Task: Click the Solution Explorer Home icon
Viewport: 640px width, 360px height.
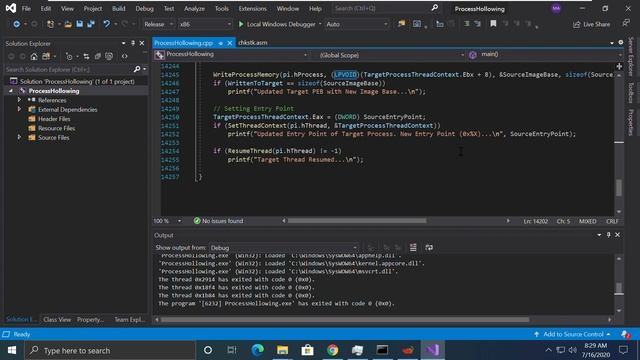Action: (34, 56)
